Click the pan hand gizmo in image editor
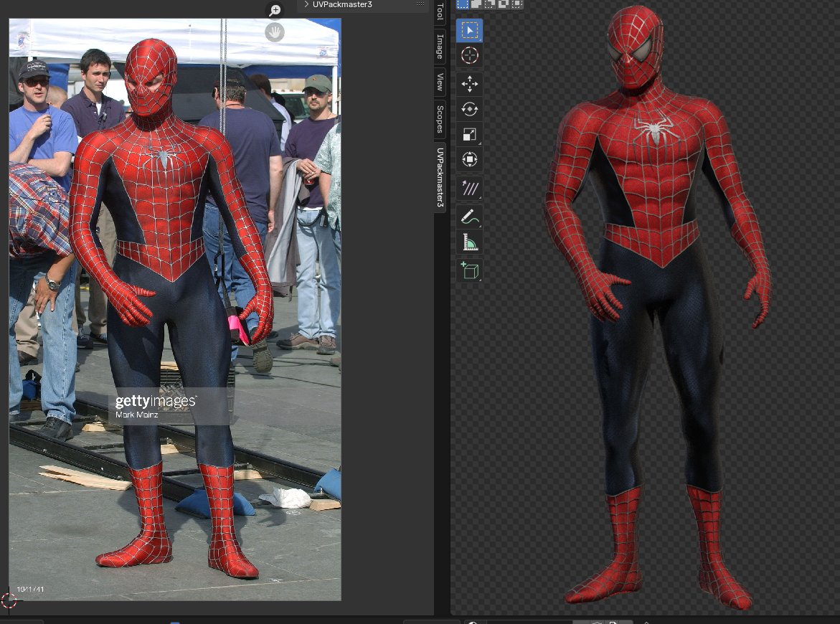The height and width of the screenshot is (624, 840). [x=275, y=33]
